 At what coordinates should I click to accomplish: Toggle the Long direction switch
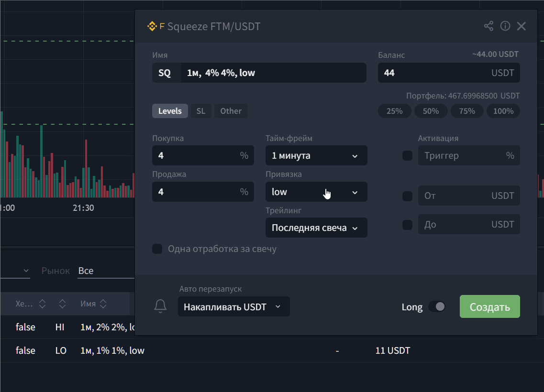tap(436, 306)
